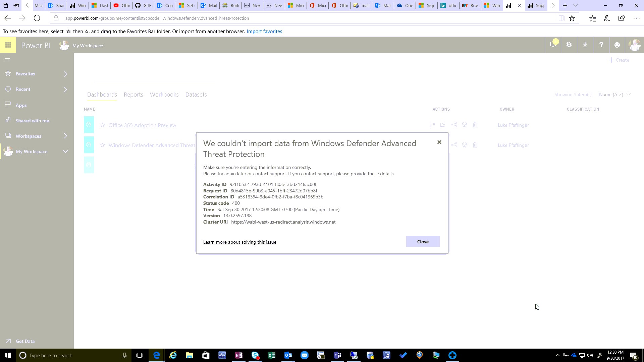
Task: Collapse My Workspace chevron in sidebar
Action: coord(65,152)
